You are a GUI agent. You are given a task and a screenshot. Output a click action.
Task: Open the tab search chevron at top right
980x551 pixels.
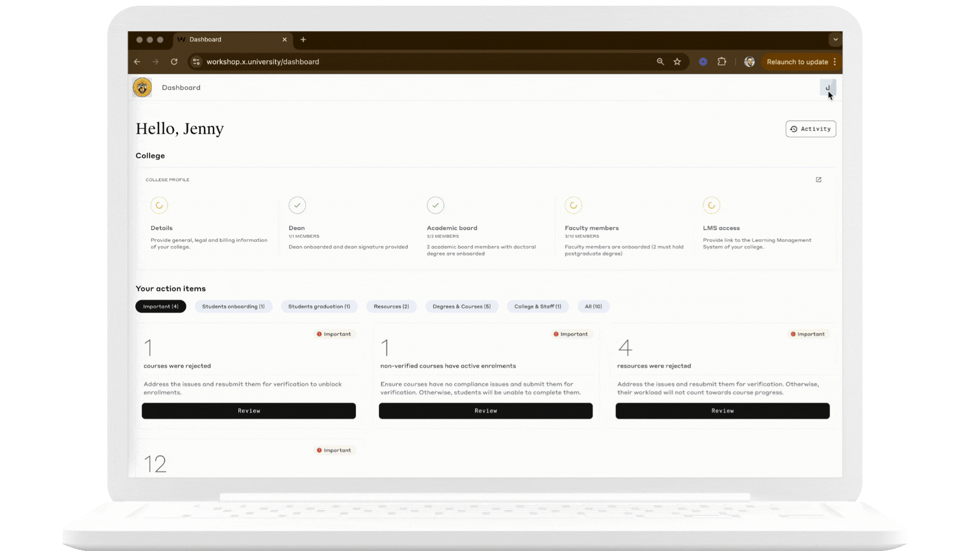tap(836, 39)
